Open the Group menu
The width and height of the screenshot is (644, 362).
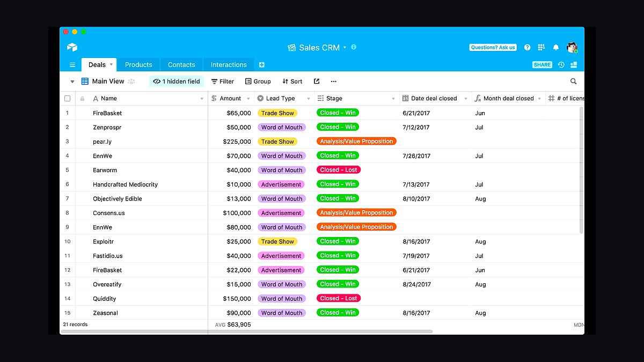258,82
